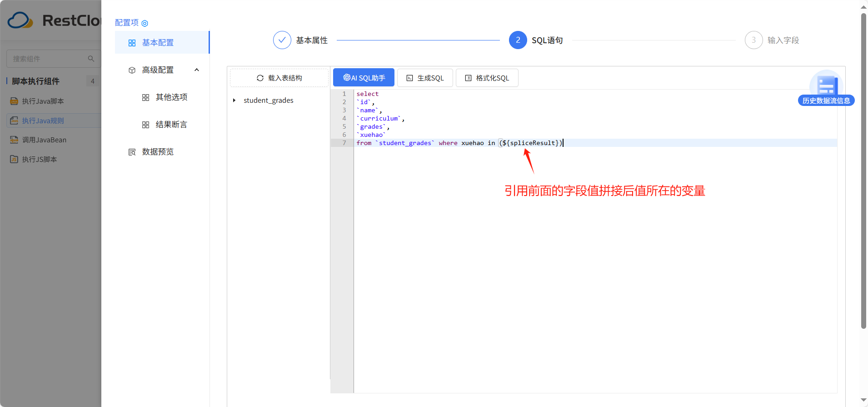Click the 执行Java规则 component label
The width and height of the screenshot is (868, 407).
coord(43,121)
